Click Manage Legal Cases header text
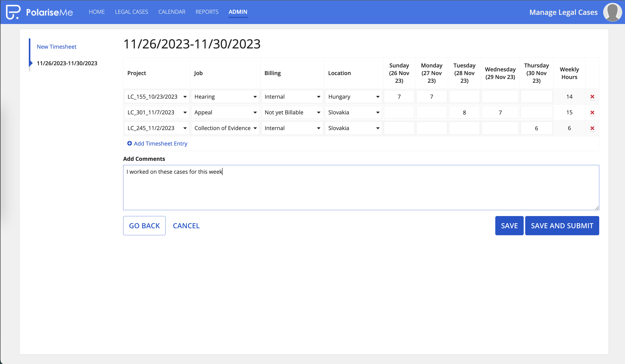This screenshot has width=625, height=364. (563, 12)
